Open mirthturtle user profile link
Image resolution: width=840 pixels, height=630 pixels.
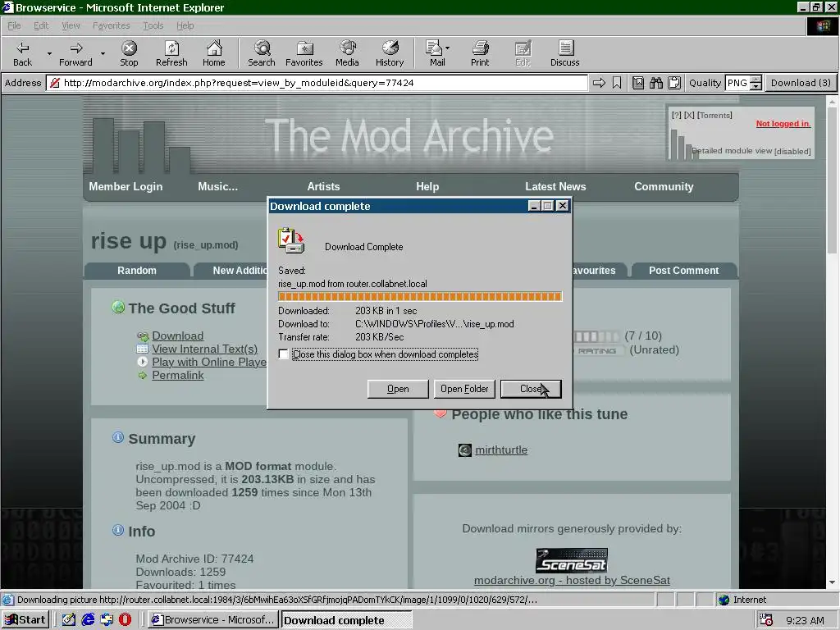[501, 450]
